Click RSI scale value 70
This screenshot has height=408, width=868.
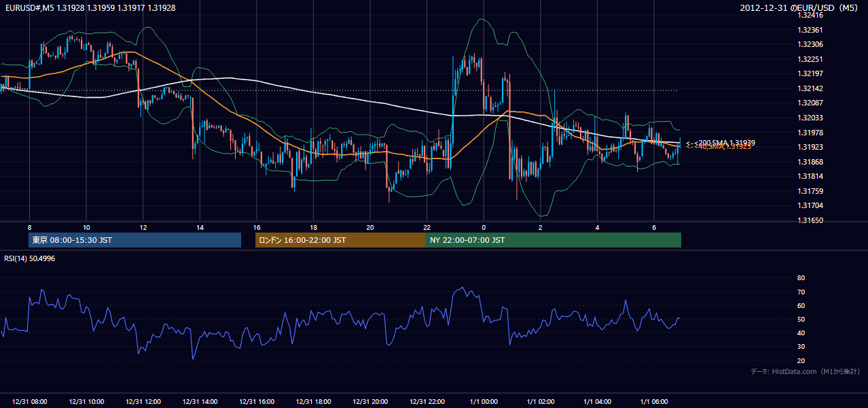pyautogui.click(x=801, y=292)
